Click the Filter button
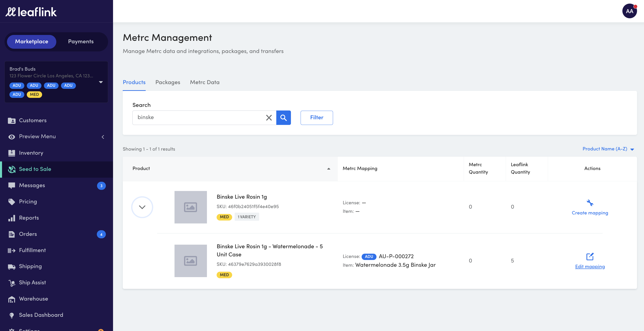The height and width of the screenshot is (331, 644). [x=317, y=118]
